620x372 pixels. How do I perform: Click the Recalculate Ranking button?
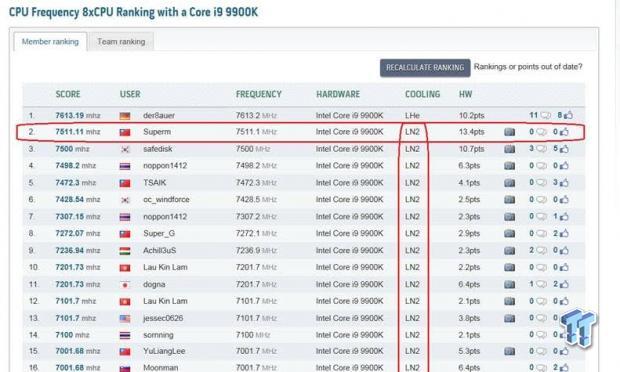[x=425, y=68]
